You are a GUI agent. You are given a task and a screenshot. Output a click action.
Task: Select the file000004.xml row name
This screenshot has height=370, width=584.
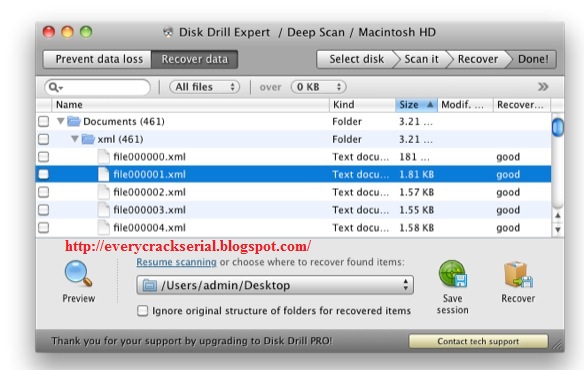pos(149,228)
